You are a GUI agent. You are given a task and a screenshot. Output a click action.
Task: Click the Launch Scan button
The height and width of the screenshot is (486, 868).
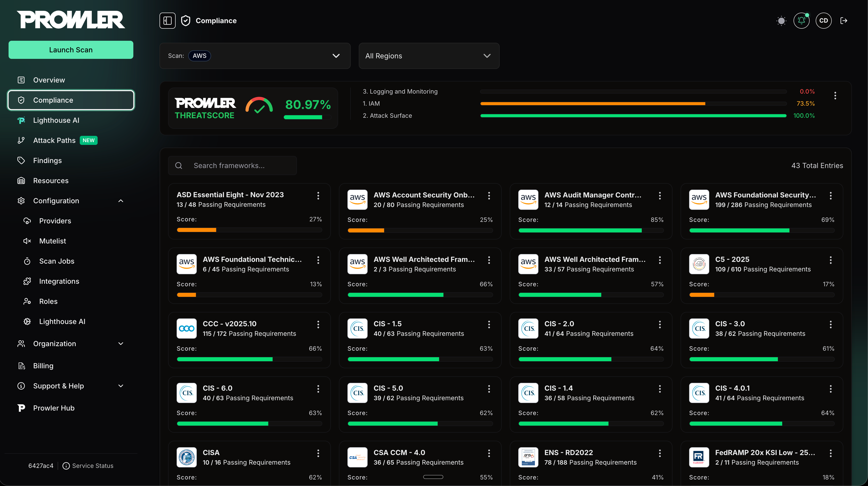[x=71, y=50]
